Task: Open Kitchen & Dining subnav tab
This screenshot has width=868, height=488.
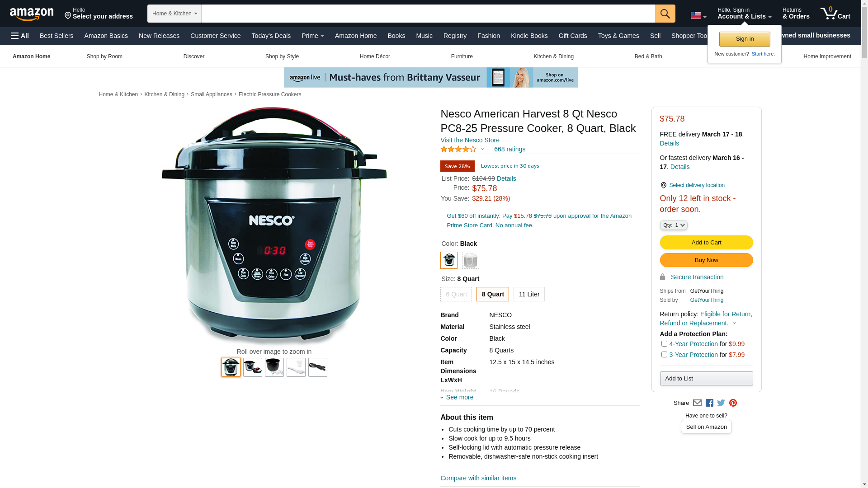Action: 553,56
